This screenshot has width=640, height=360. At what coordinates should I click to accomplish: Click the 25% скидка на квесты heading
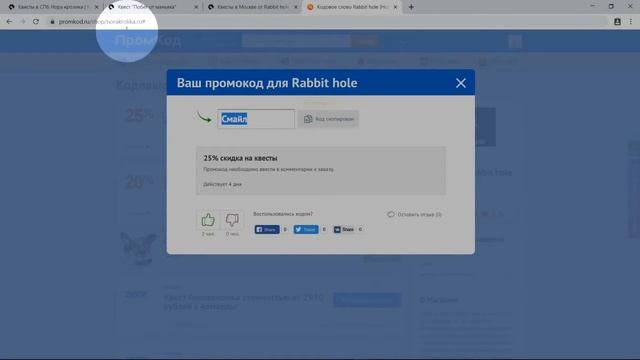(240, 158)
